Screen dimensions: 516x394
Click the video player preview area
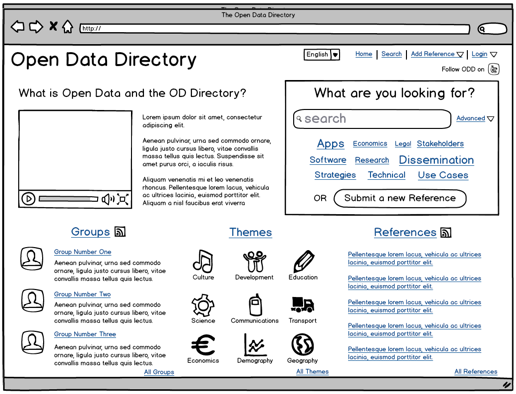tap(75, 150)
